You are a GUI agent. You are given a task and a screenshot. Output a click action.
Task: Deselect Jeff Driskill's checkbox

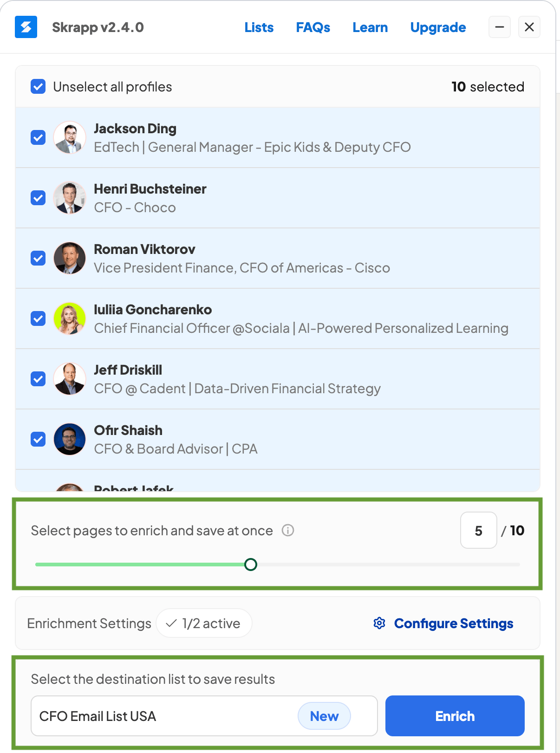[x=38, y=379]
